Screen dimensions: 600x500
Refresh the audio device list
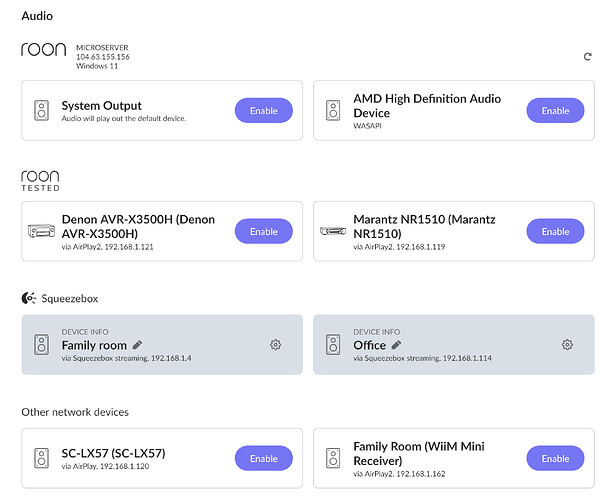tap(587, 57)
